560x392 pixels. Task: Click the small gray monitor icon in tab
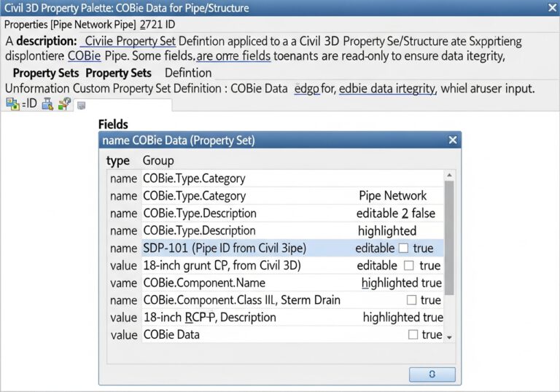(82, 106)
